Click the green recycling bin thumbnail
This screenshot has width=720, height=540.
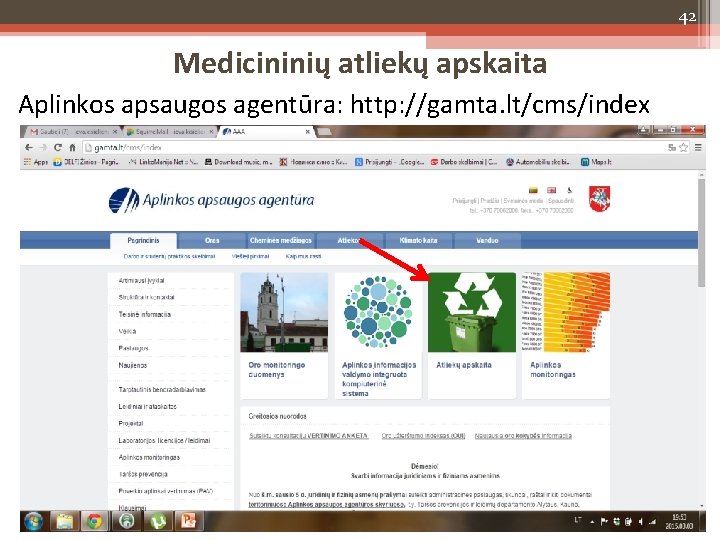click(x=472, y=312)
